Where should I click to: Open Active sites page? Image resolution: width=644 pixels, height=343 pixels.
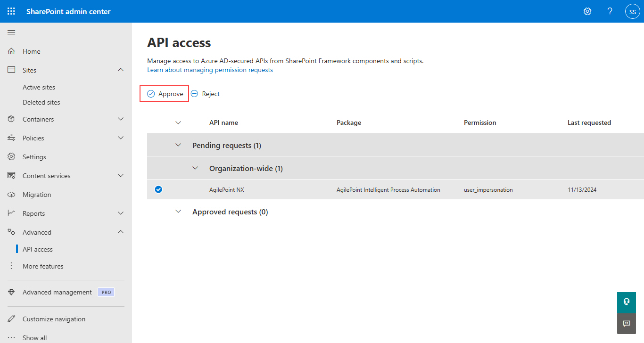39,87
